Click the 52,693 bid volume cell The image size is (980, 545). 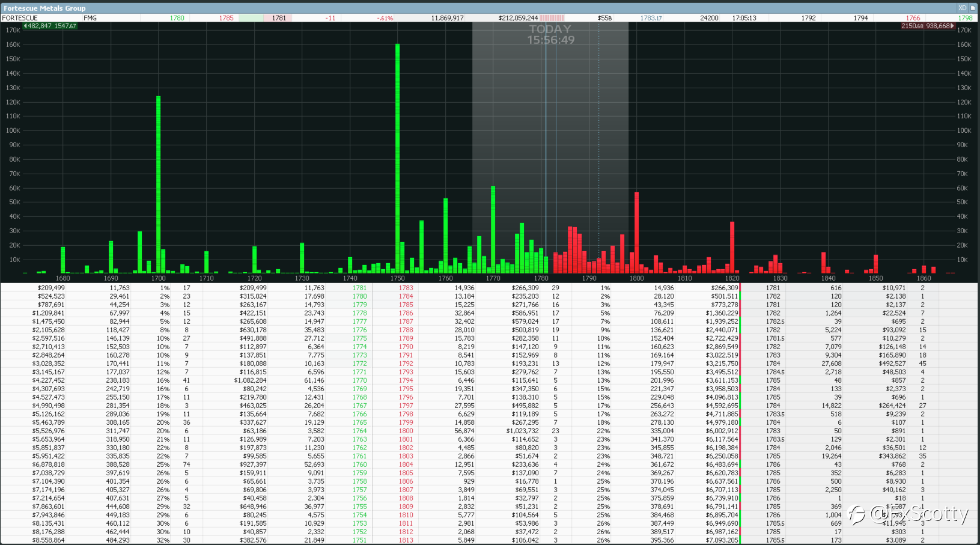[x=314, y=464]
